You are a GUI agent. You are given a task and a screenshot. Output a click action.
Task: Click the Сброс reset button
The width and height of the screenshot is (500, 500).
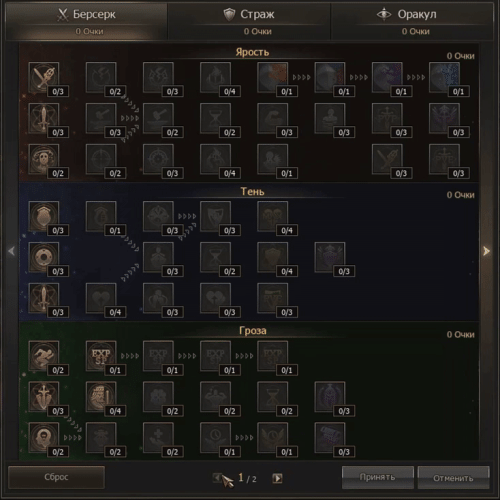point(56,477)
